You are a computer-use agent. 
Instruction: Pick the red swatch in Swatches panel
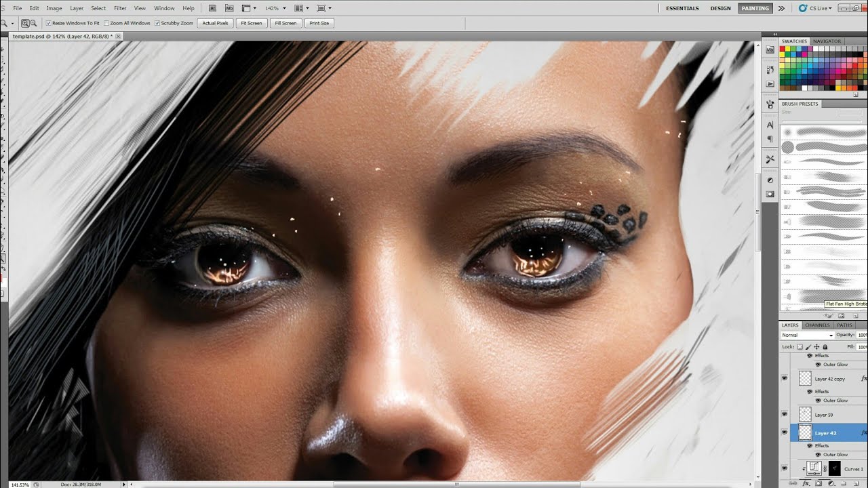click(783, 49)
